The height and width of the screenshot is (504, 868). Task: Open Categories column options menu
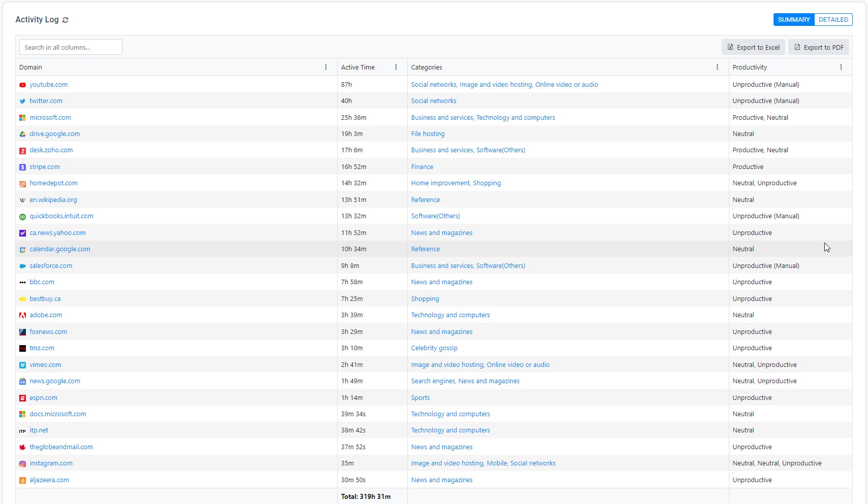pos(717,67)
